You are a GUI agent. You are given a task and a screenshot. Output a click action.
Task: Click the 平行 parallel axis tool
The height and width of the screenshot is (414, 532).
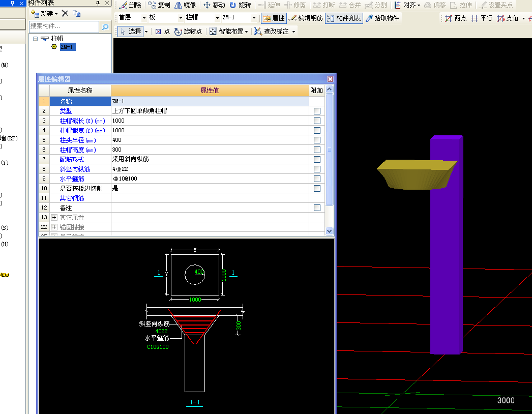pyautogui.click(x=482, y=18)
